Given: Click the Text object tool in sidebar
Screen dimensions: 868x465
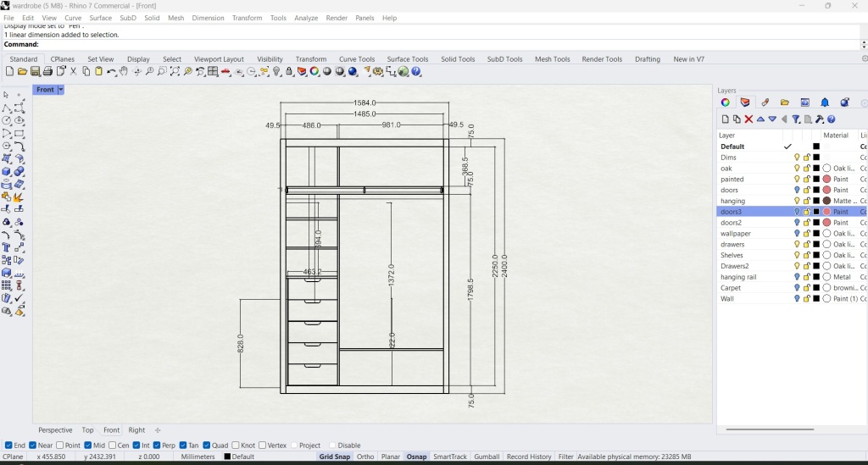Looking at the screenshot, I should point(7,247).
